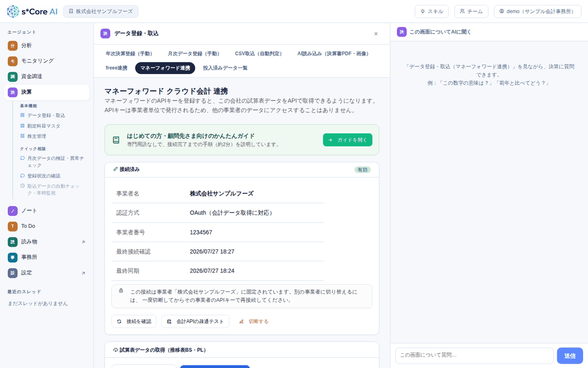The image size is (588, 368).
Task: Open the モニタリング agent
Action: click(47, 61)
